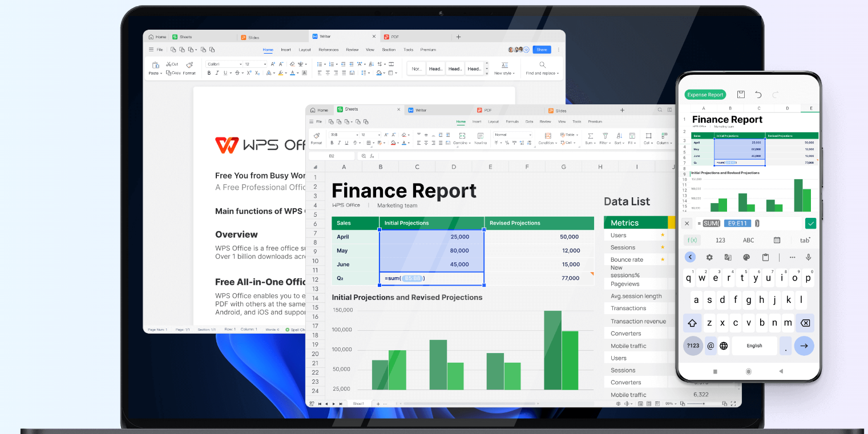Apply percent style in Sheets ribbon
868x434 pixels.
507,143
